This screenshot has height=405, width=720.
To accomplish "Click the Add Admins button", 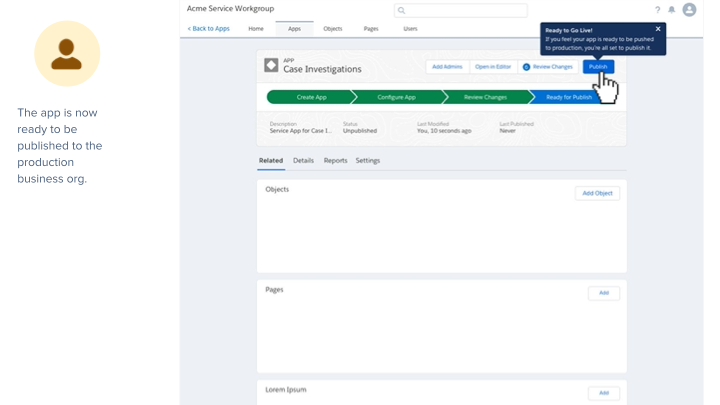I will [x=447, y=67].
